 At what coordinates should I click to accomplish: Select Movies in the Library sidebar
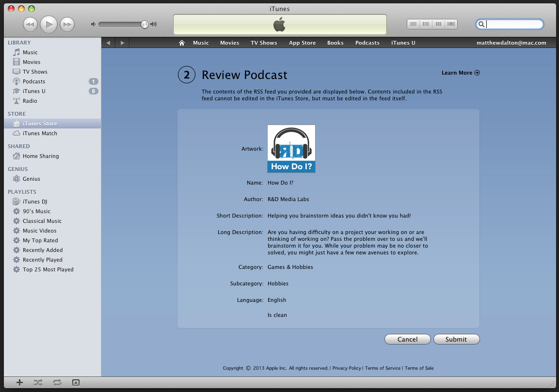coord(52,62)
